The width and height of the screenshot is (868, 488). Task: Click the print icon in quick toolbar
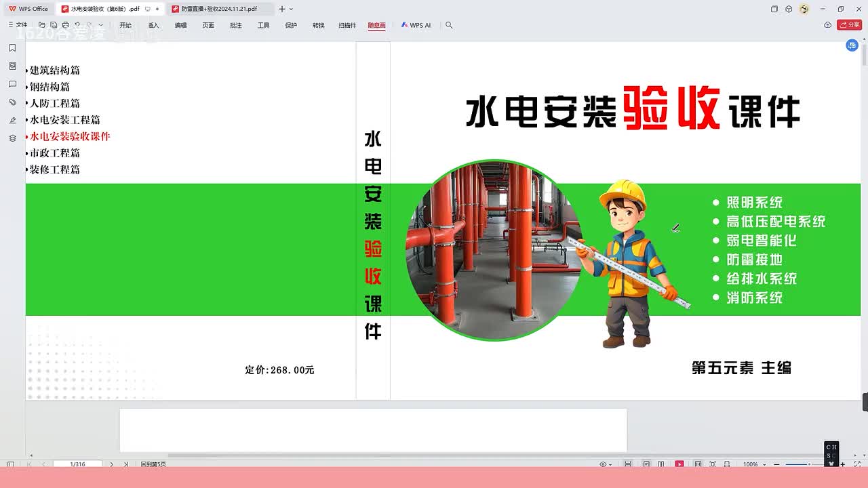pyautogui.click(x=65, y=25)
